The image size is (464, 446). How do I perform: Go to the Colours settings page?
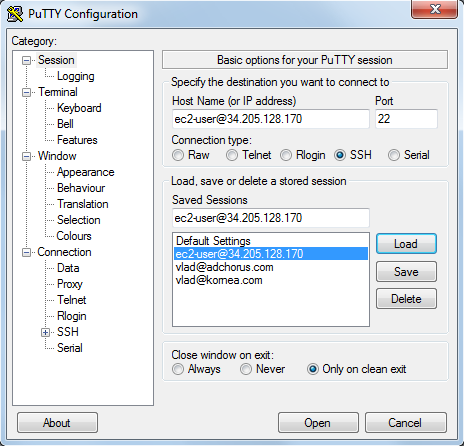pos(74,236)
